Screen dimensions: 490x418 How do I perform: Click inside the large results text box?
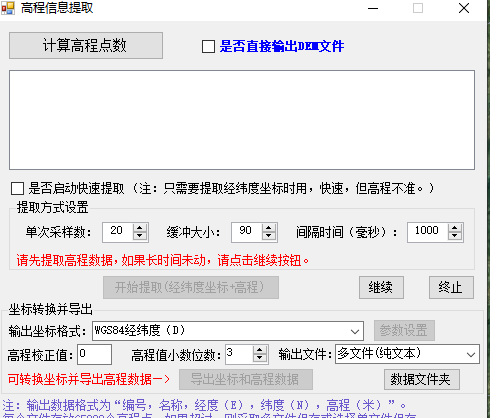[x=242, y=120]
